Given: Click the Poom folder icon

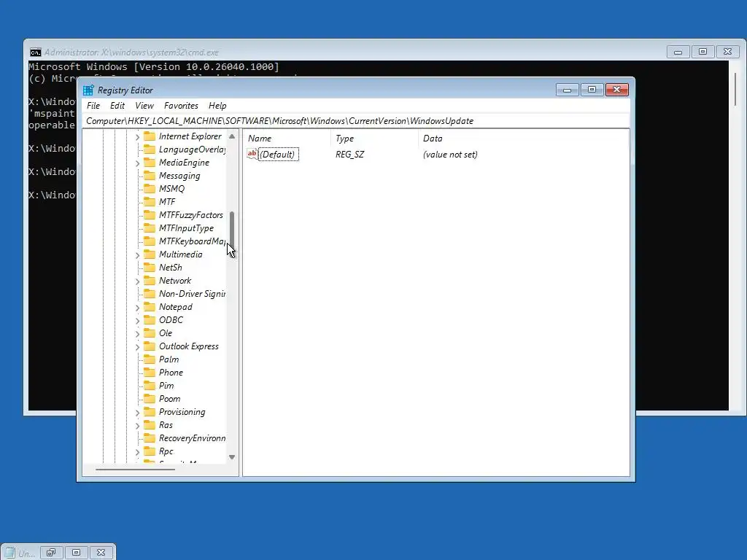Looking at the screenshot, I should pos(150,399).
